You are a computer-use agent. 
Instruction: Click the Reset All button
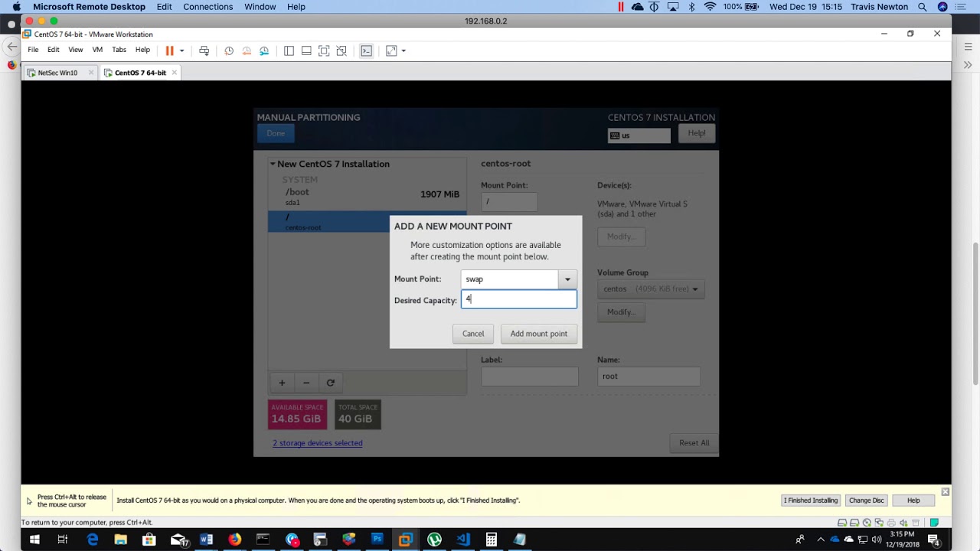coord(694,443)
